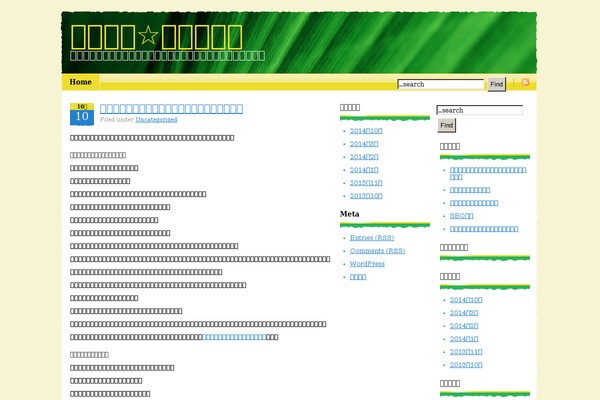Open the link directly below SEO link
This screenshot has width=600, height=400.
(x=484, y=229)
